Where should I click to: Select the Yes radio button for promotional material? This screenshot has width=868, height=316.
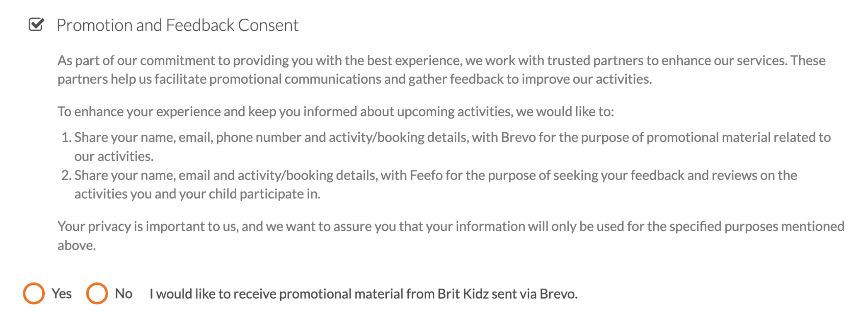point(34,294)
